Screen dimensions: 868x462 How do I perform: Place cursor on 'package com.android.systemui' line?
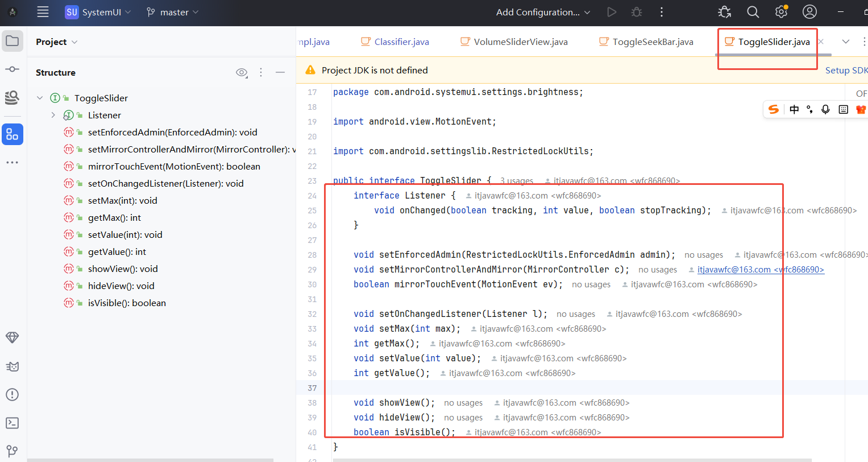[x=458, y=92]
